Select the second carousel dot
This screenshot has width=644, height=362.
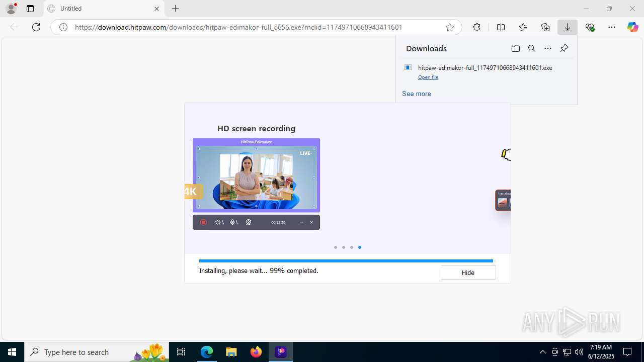coord(344,247)
